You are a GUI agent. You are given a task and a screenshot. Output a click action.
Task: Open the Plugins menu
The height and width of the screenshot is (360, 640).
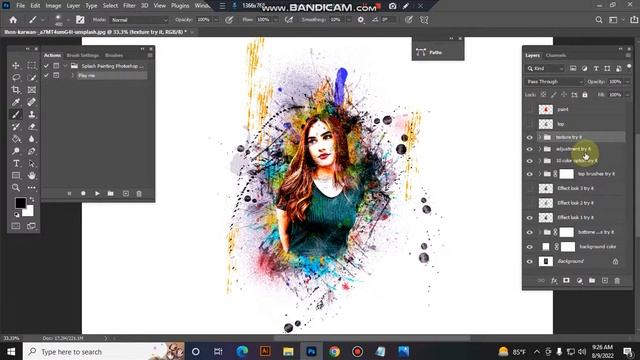(x=180, y=6)
